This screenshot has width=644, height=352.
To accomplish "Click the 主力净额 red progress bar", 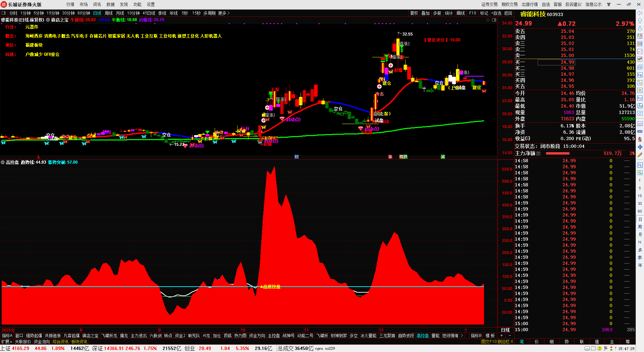I will coord(558,153).
